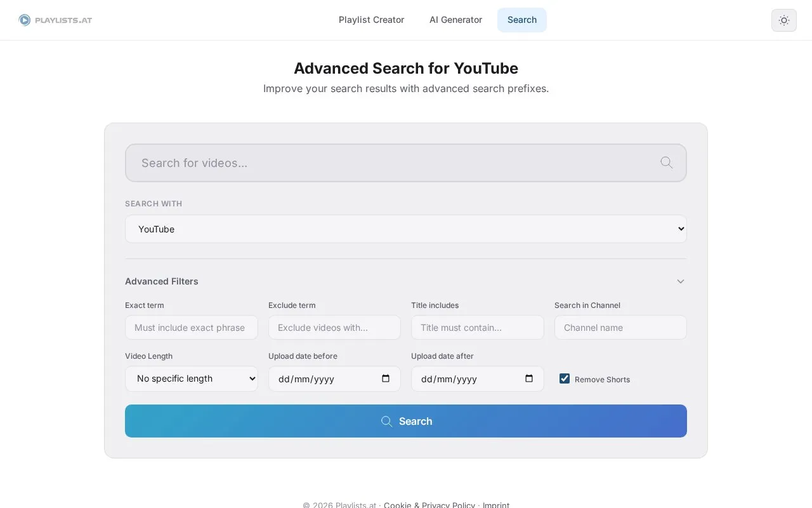Open the AI Generator tab

coord(455,20)
